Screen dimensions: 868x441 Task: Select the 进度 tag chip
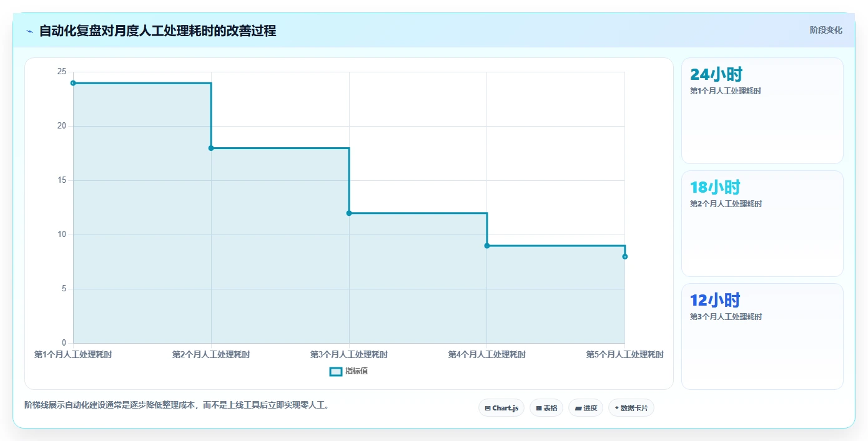click(x=586, y=408)
